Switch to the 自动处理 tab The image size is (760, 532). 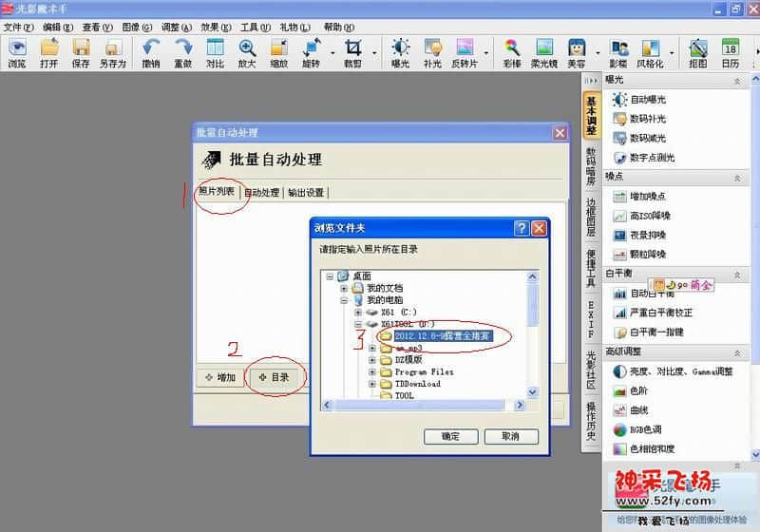[262, 192]
